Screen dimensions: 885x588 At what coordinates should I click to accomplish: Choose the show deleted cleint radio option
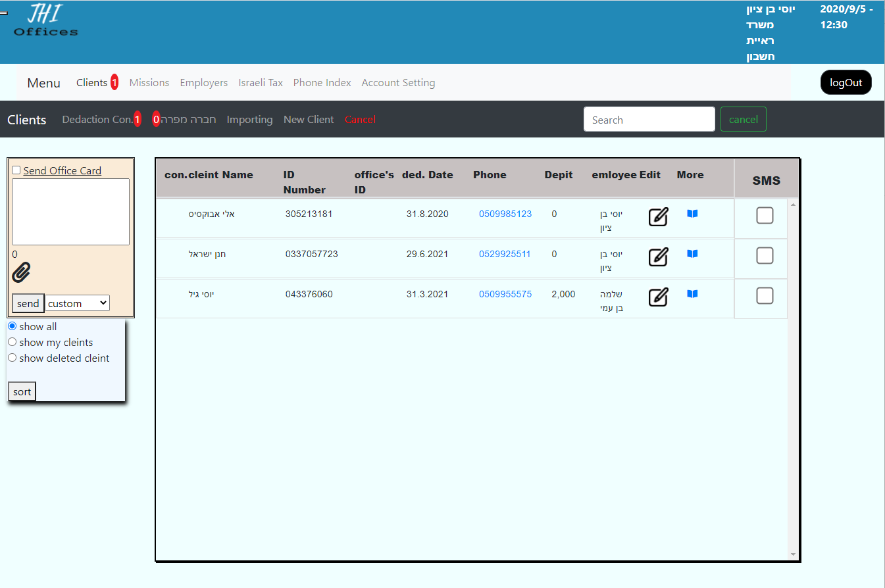[12, 358]
